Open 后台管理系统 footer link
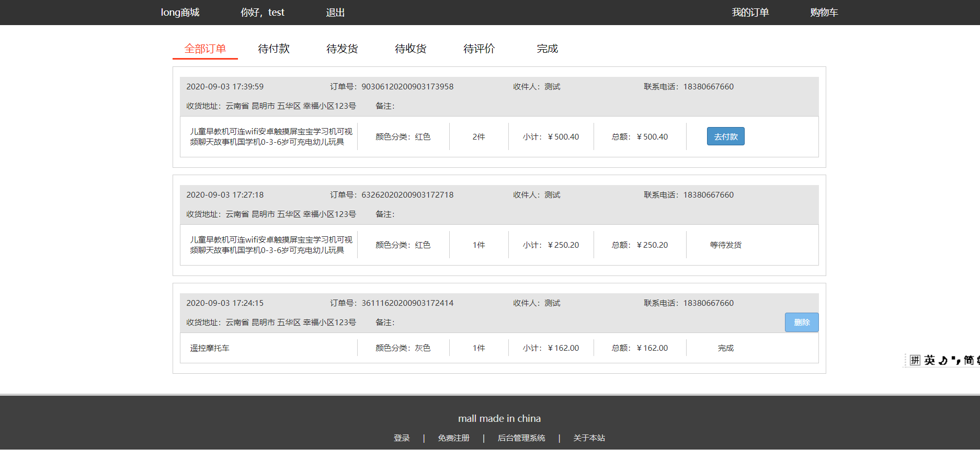 (521, 438)
